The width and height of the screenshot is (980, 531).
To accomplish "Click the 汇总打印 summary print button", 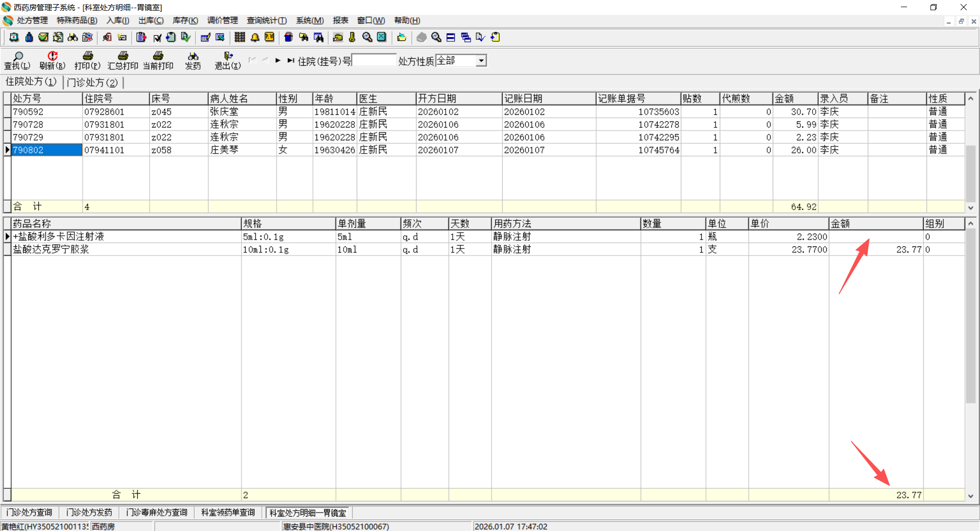I will (x=122, y=60).
